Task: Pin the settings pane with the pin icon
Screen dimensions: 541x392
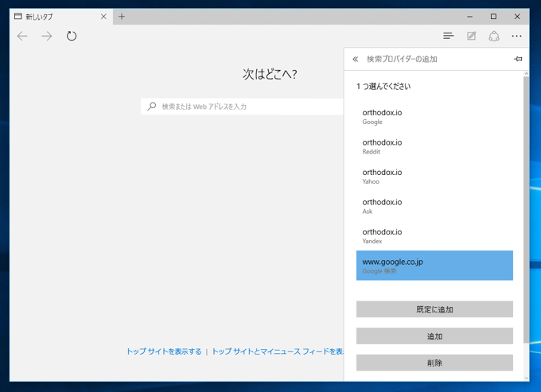Action: pyautogui.click(x=518, y=59)
